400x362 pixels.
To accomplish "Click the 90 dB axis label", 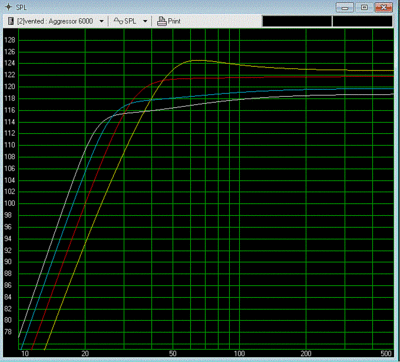I will coord(9,262).
